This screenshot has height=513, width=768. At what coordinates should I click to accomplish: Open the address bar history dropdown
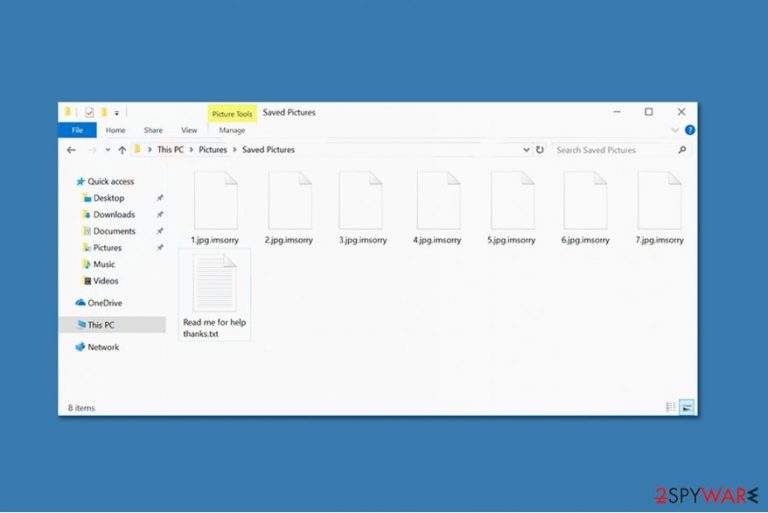[x=526, y=150]
